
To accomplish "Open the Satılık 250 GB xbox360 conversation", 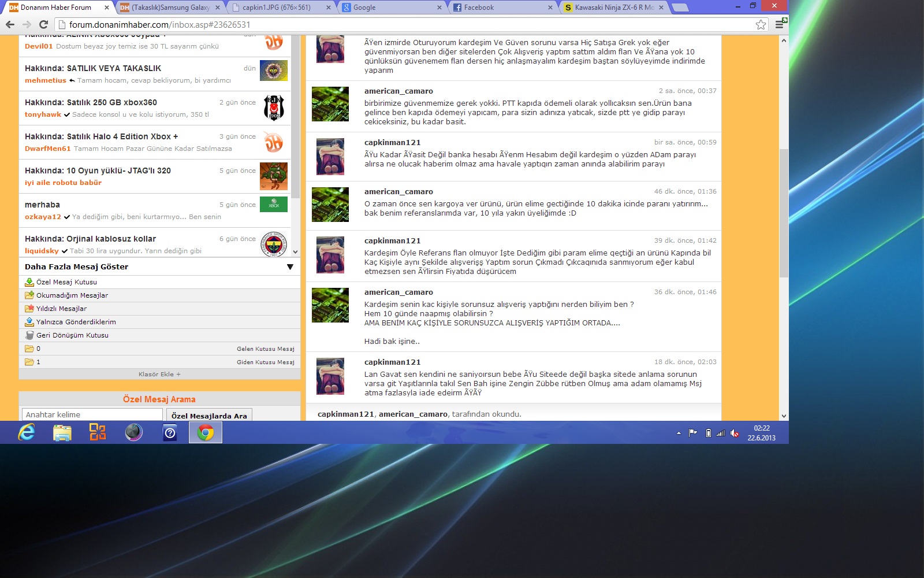I will [x=91, y=102].
